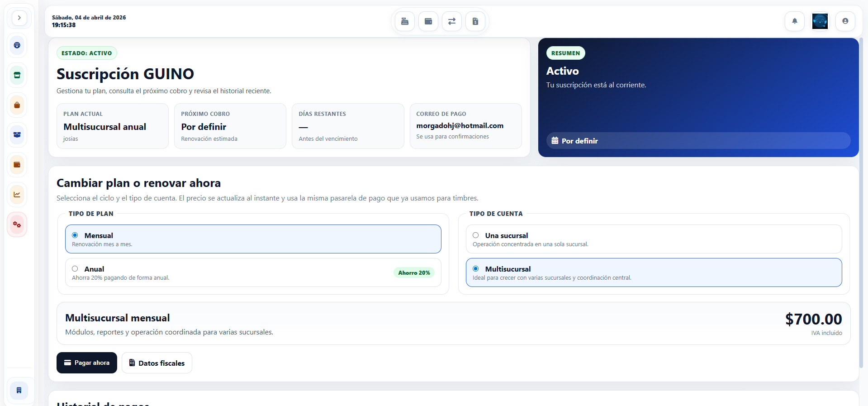Open Datos fiscales
Image resolution: width=868 pixels, height=406 pixels.
(x=157, y=363)
